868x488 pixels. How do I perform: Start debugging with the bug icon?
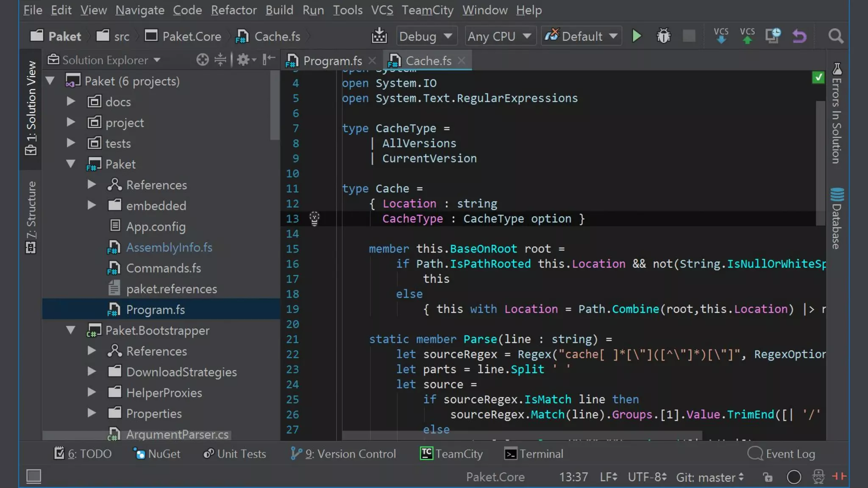pos(663,36)
